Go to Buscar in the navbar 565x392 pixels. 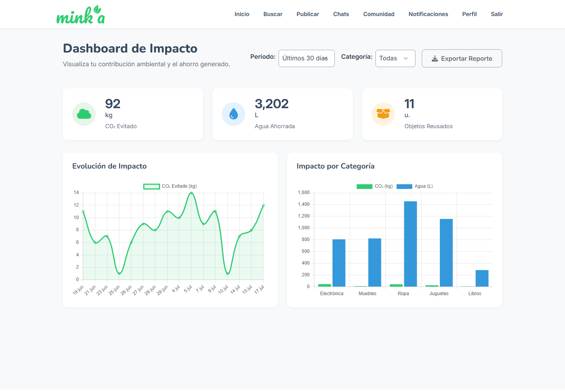click(x=273, y=14)
